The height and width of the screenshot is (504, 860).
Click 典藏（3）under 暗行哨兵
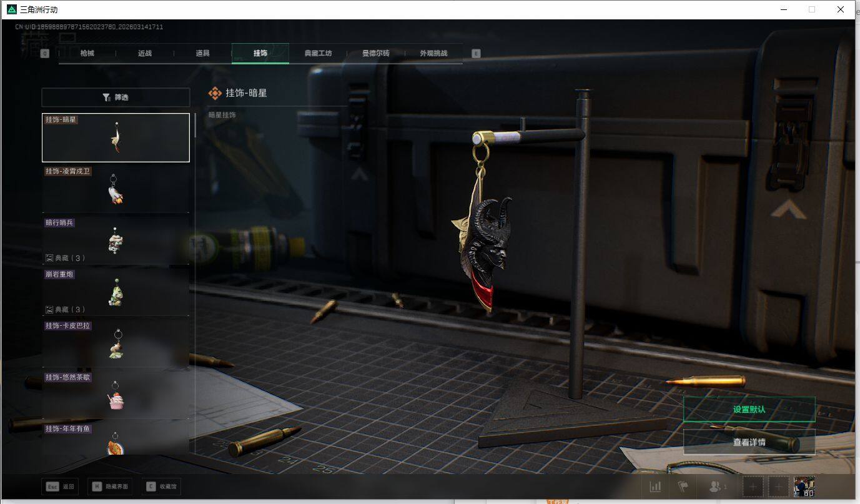(x=66, y=258)
